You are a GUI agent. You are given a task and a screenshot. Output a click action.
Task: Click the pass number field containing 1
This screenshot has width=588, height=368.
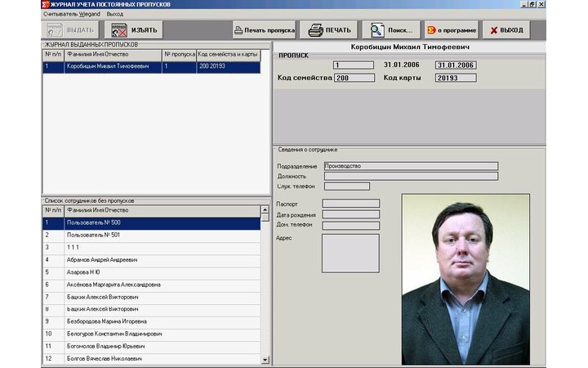(x=354, y=65)
